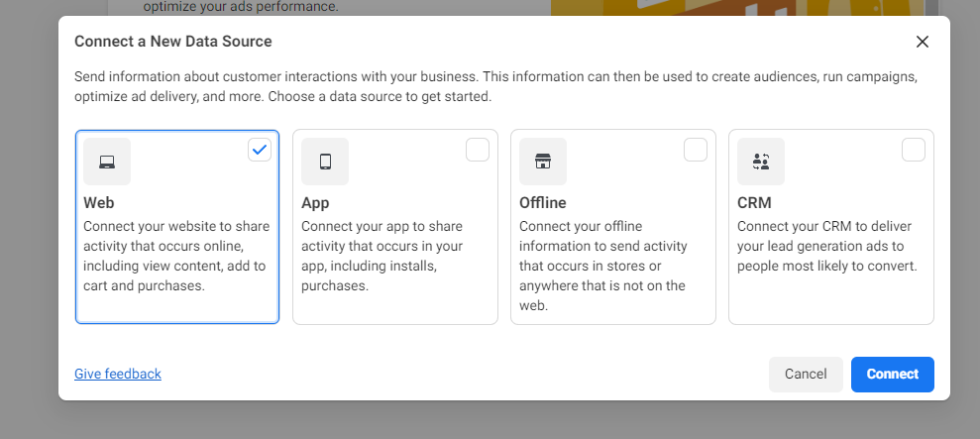Image resolution: width=980 pixels, height=439 pixels.
Task: Click the CRM people-sync icon
Action: (x=761, y=162)
